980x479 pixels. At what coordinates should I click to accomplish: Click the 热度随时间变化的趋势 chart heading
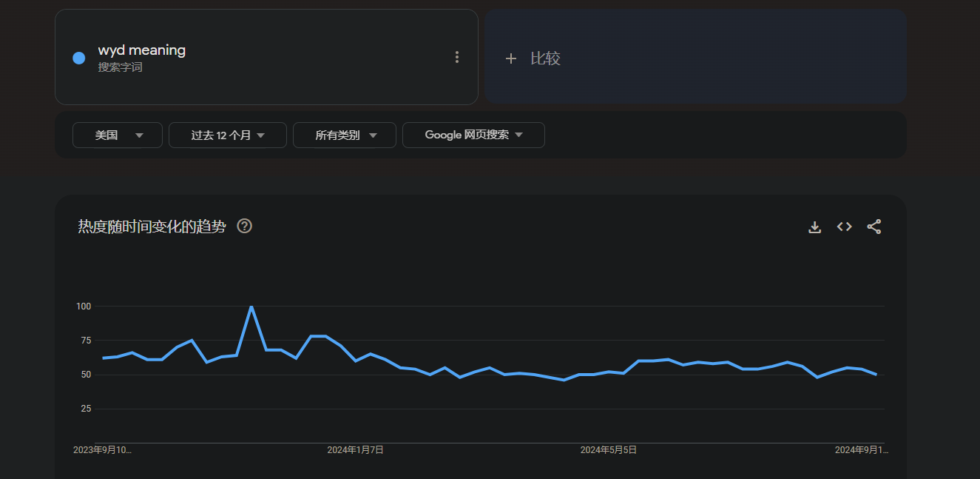tap(152, 227)
